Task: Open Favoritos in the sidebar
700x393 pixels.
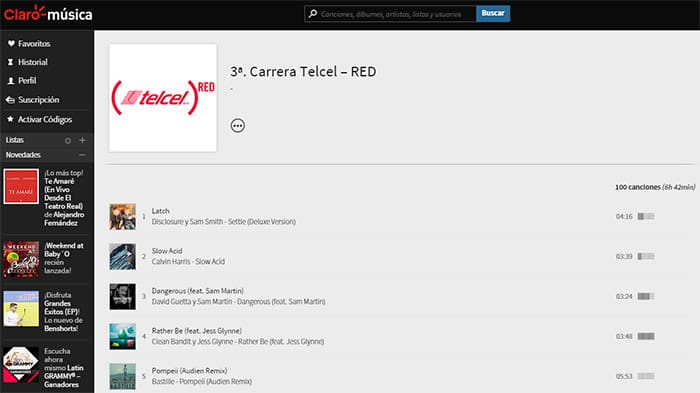Action: (x=34, y=44)
